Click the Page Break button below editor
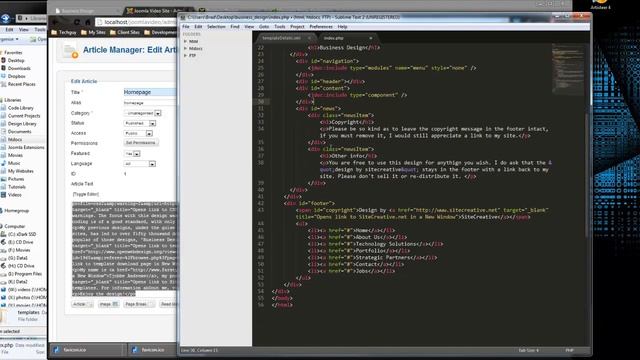Image resolution: width=640 pixels, height=360 pixels. coord(139,304)
